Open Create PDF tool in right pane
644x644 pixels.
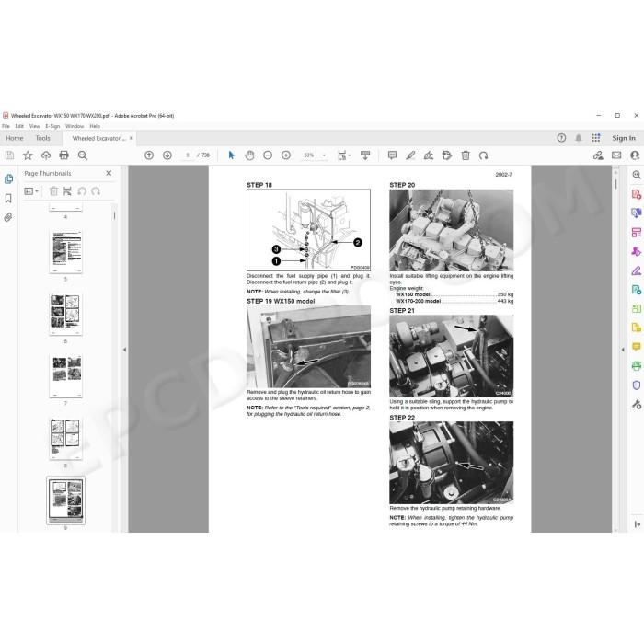tap(637, 194)
